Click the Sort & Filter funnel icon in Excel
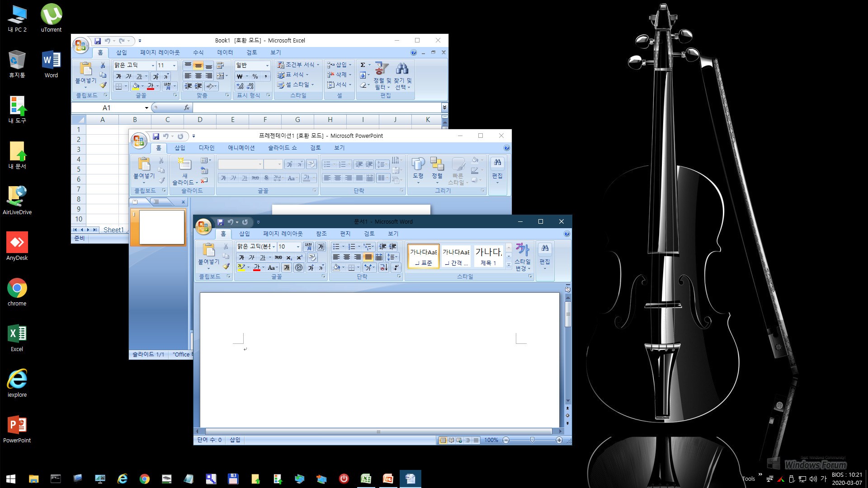The height and width of the screenshot is (488, 868). (382, 68)
